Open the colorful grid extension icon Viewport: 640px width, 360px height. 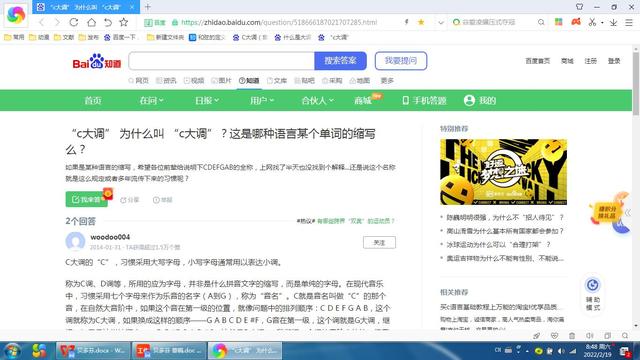pyautogui.click(x=558, y=22)
